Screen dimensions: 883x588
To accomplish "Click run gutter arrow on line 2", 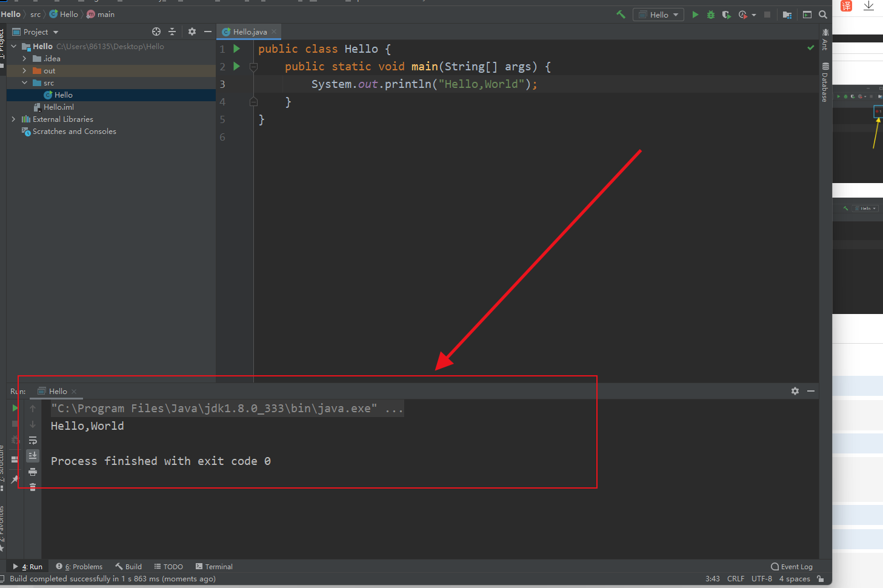I will (237, 66).
